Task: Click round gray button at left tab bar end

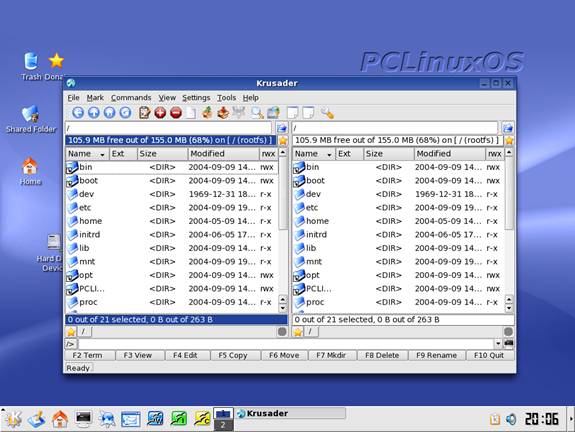Action: (x=282, y=332)
